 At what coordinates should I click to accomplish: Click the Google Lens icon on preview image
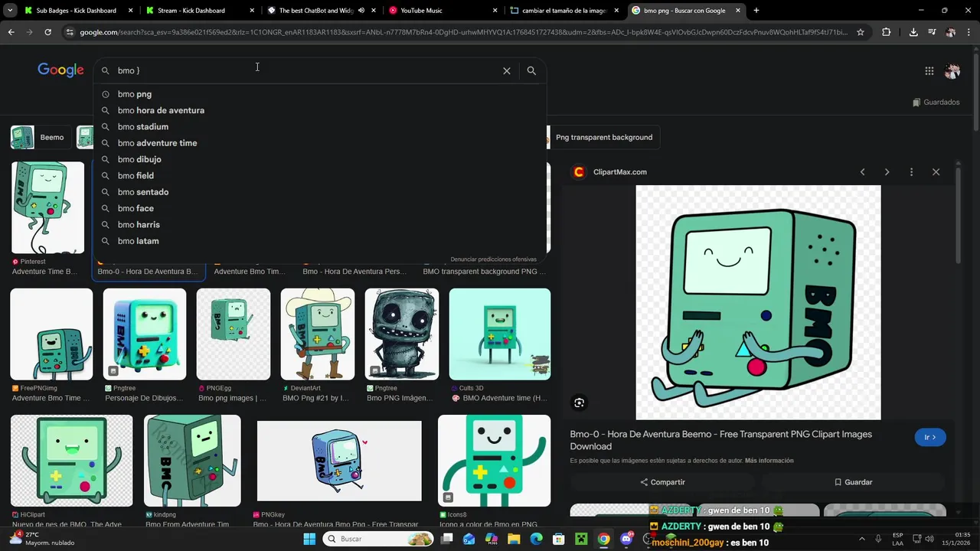(580, 403)
